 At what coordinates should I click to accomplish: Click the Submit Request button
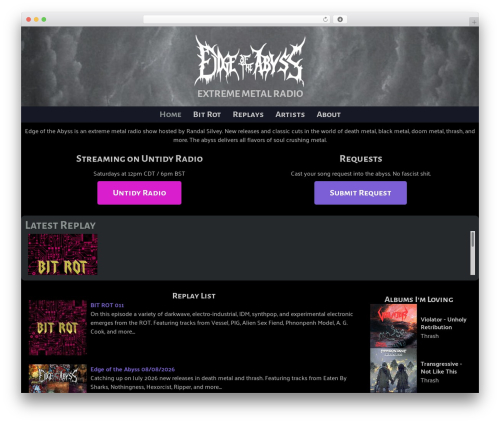coord(360,193)
